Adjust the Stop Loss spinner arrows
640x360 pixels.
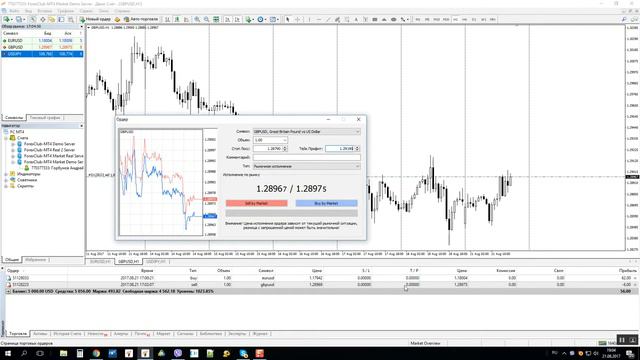pyautogui.click(x=285, y=149)
